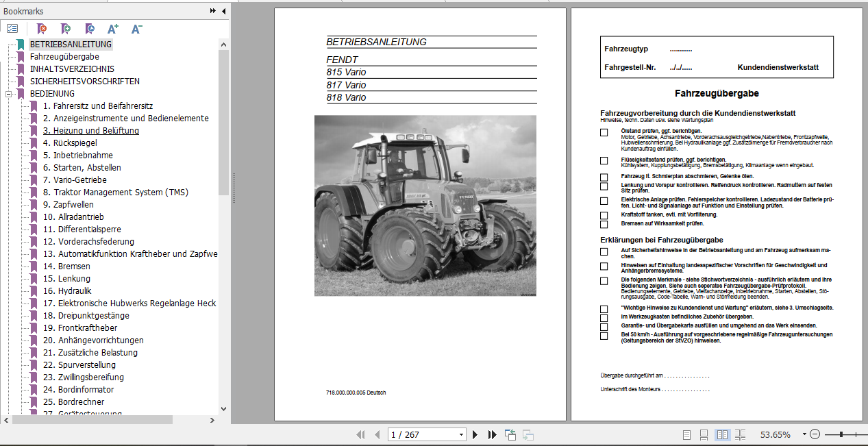This screenshot has width=868, height=446.
Task: Click the bookmarks horizontal scrollbar left arrow
Action: coord(6,420)
